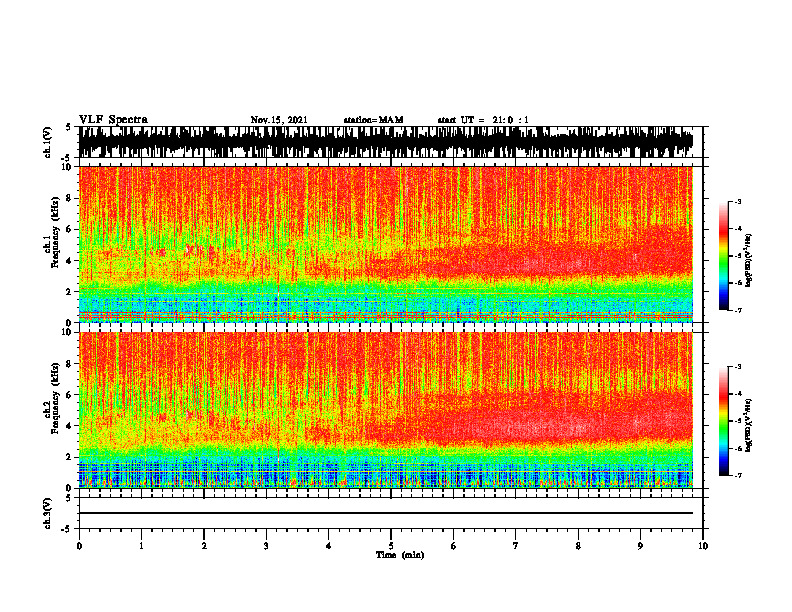Click time axis tick label '3'
Screen dimensions: 792x612
tap(266, 546)
